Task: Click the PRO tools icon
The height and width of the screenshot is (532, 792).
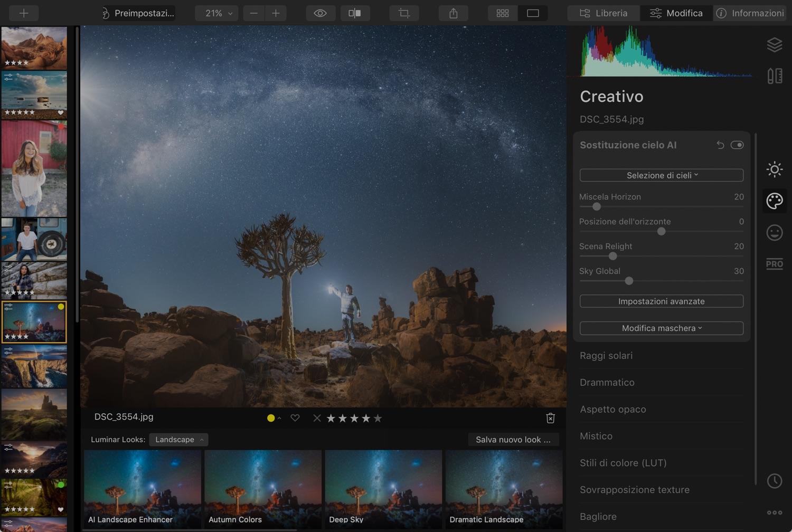Action: click(x=774, y=264)
